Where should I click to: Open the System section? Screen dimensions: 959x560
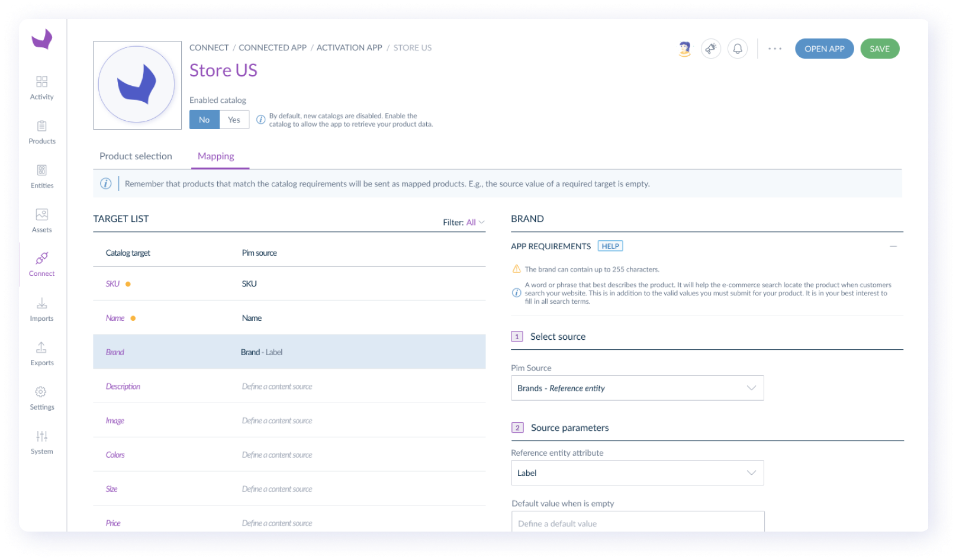41,442
